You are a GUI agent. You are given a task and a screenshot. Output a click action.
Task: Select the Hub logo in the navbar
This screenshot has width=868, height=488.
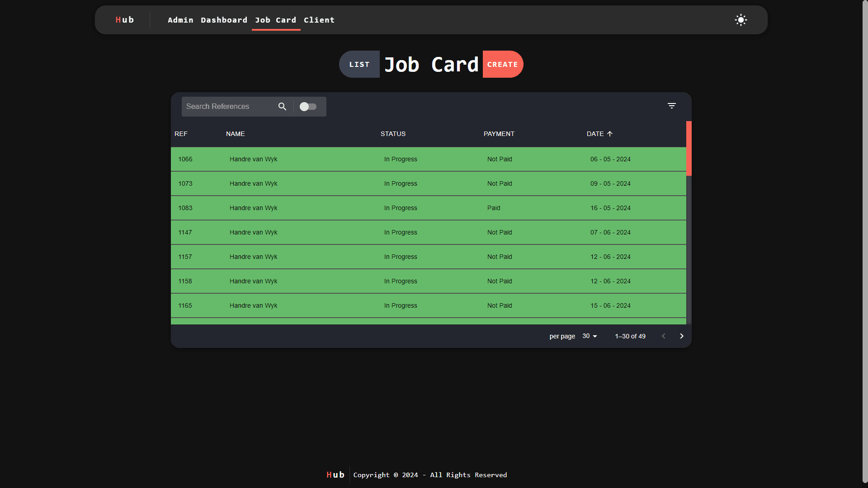[124, 20]
